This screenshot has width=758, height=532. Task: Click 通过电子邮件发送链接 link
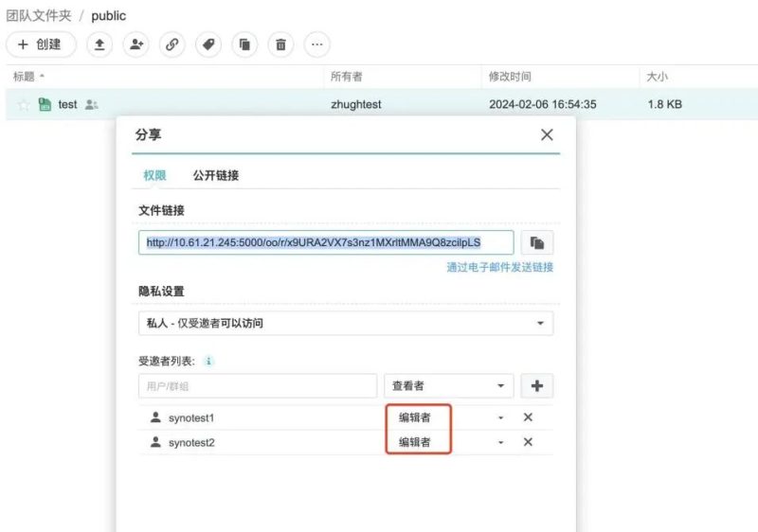(x=500, y=267)
